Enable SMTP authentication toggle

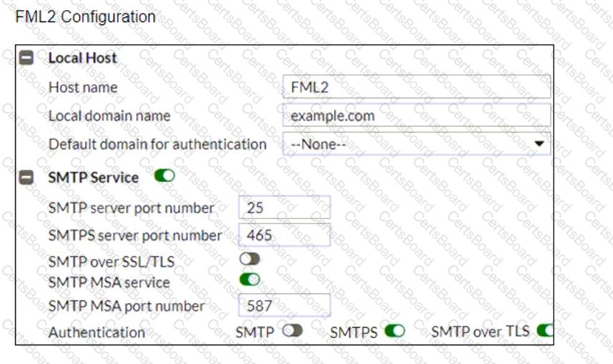pyautogui.click(x=292, y=330)
